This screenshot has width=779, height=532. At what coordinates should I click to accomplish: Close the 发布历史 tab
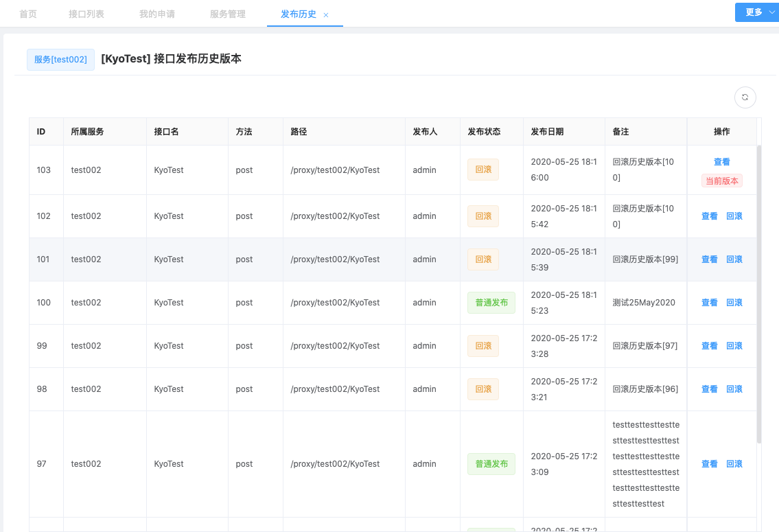pos(326,14)
